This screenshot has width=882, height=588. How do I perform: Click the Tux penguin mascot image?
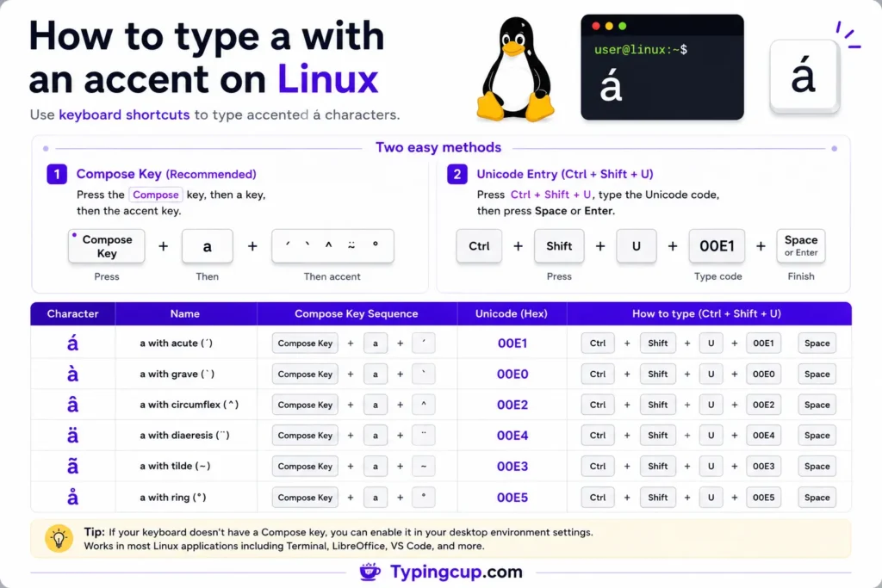click(x=515, y=69)
